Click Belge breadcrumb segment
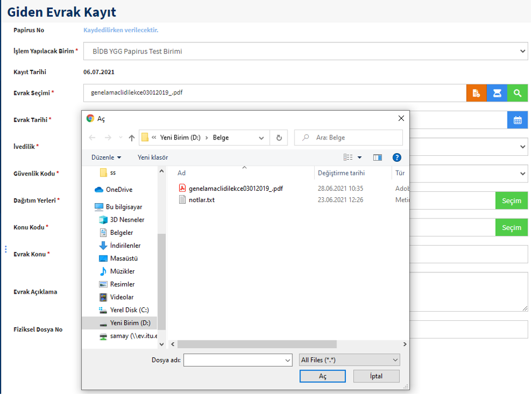Screen dimensions: 532x395 coord(221,137)
